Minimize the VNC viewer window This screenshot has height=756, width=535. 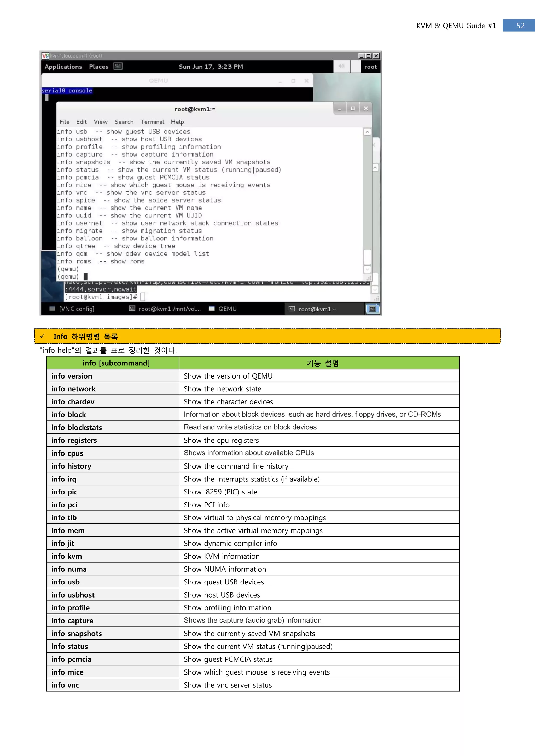(x=361, y=56)
